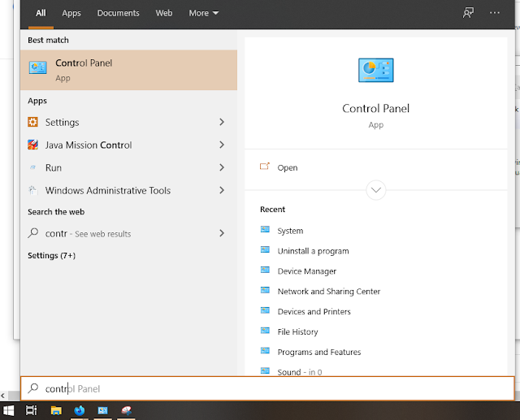Viewport: 520px width, 420px height.
Task: Click the Run app icon
Action: [x=32, y=167]
